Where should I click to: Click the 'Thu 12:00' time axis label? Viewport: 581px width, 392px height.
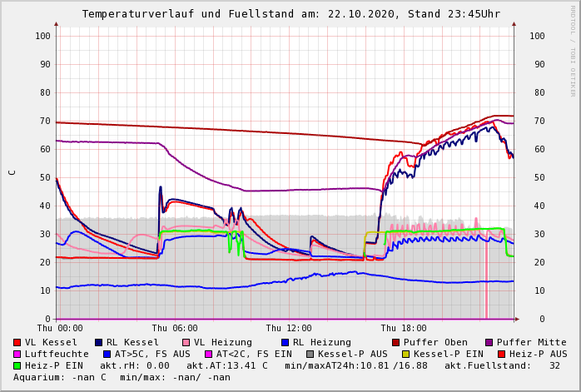point(289,329)
